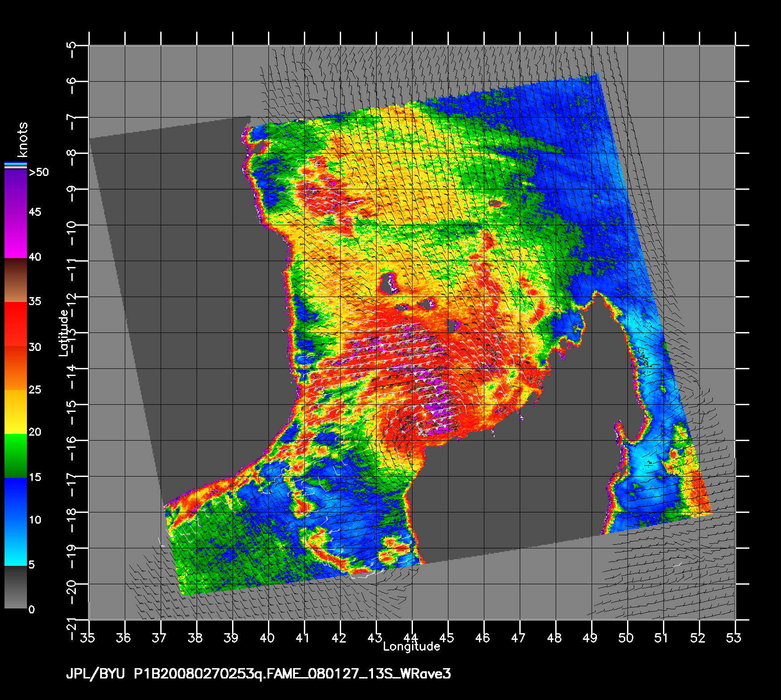Click the '40' colorbar label
This screenshot has width=781, height=700.
(35, 257)
